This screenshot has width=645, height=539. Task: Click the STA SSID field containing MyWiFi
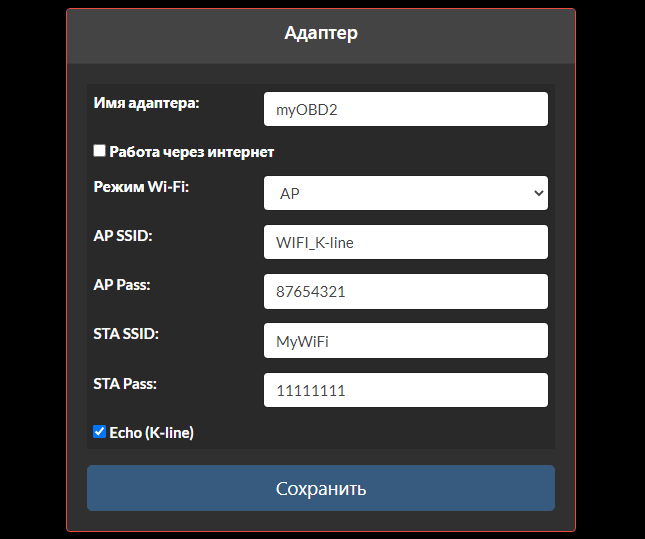tap(405, 341)
